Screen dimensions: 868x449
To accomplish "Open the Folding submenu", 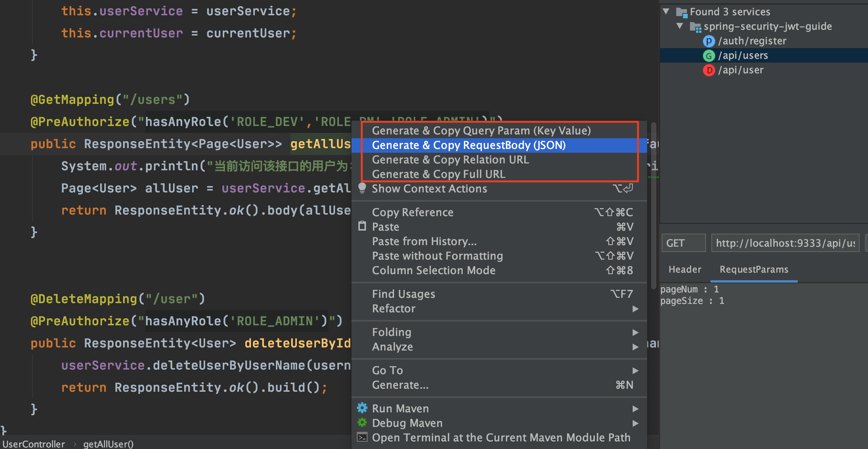I will tap(392, 332).
